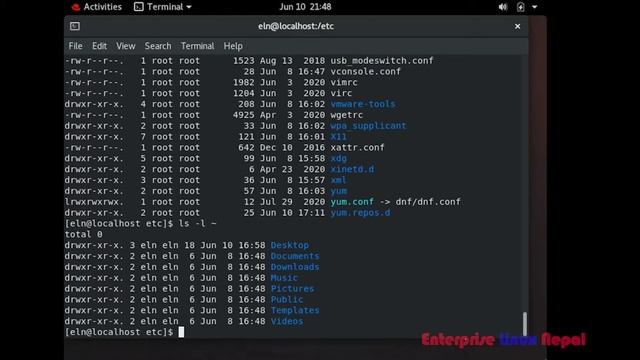Click the Desktop directory name
The width and height of the screenshot is (640, 360).
[x=290, y=245]
